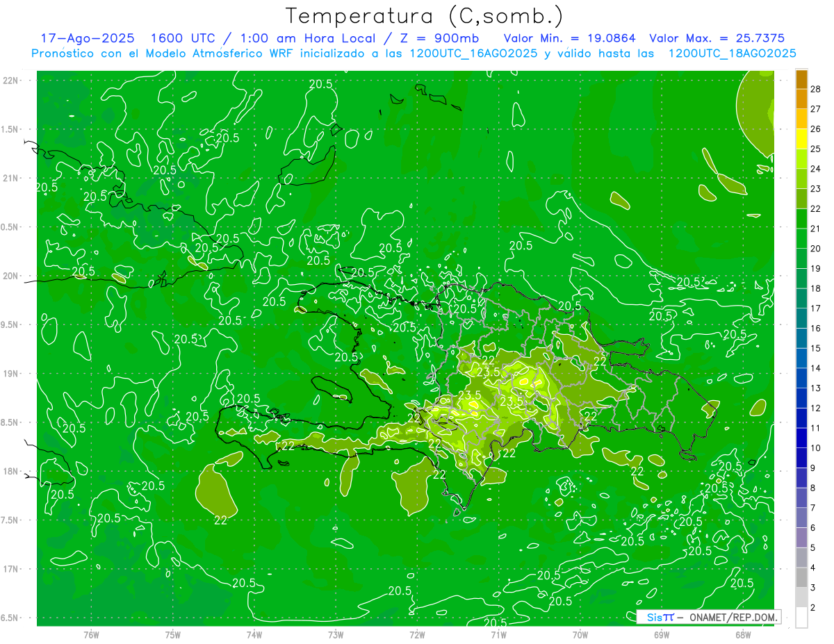Screen dimensions: 834x644
Task: Click the map title "Temperatura (C,somb.)"
Action: 425,16
